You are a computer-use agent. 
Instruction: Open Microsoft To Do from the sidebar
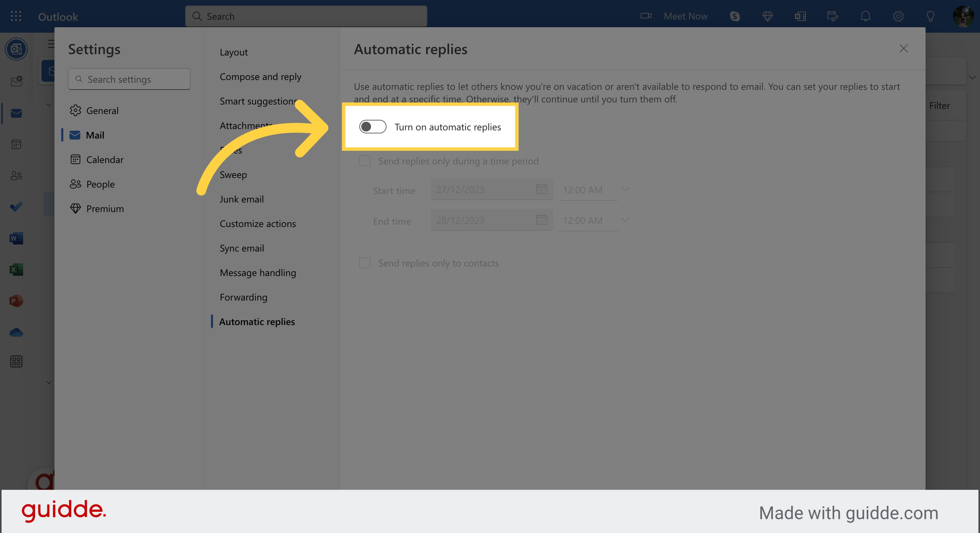16,207
